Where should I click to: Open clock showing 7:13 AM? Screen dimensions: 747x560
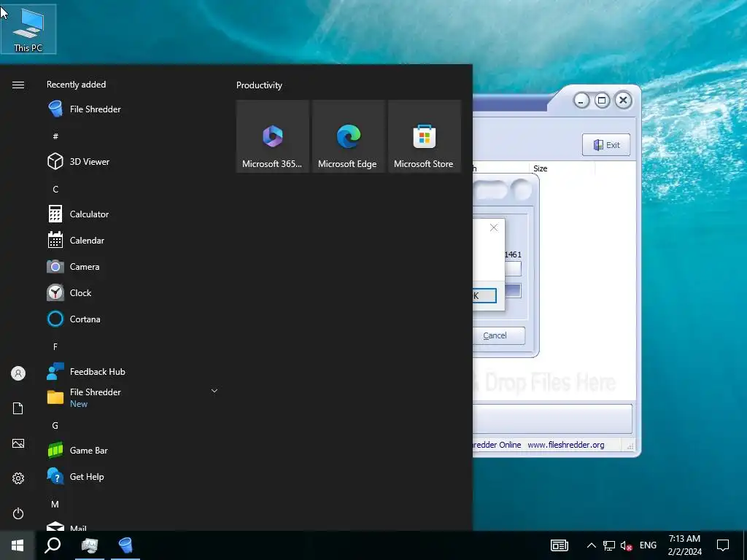684,545
